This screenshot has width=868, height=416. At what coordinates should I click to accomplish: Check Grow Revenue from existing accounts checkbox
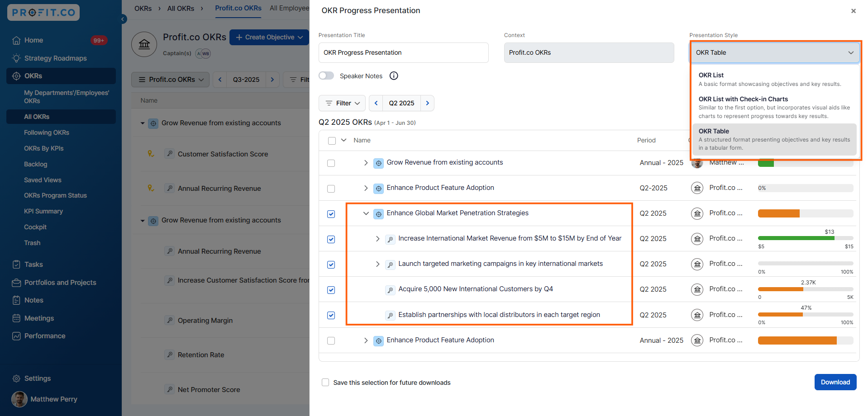331,163
